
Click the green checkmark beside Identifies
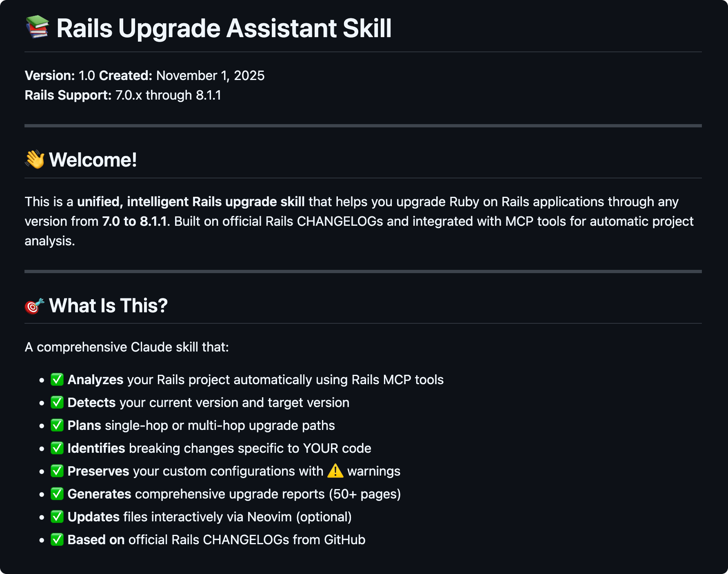(57, 448)
